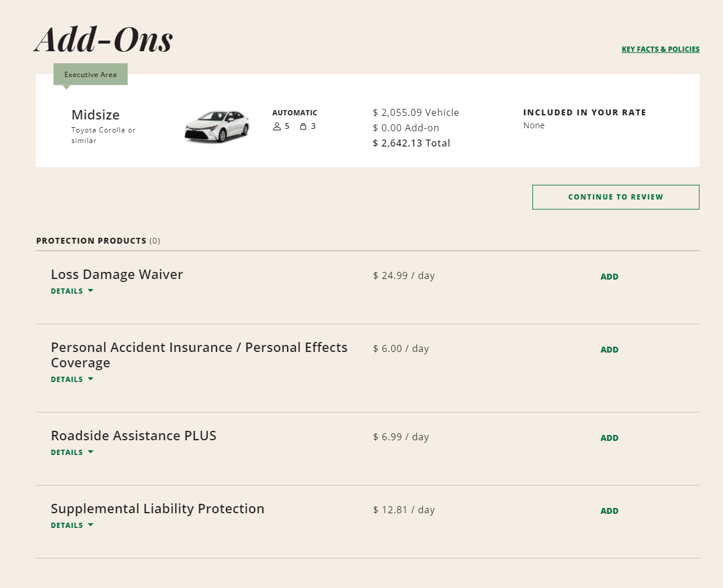Click the Add-Ons page heading
The image size is (723, 588).
click(x=104, y=39)
